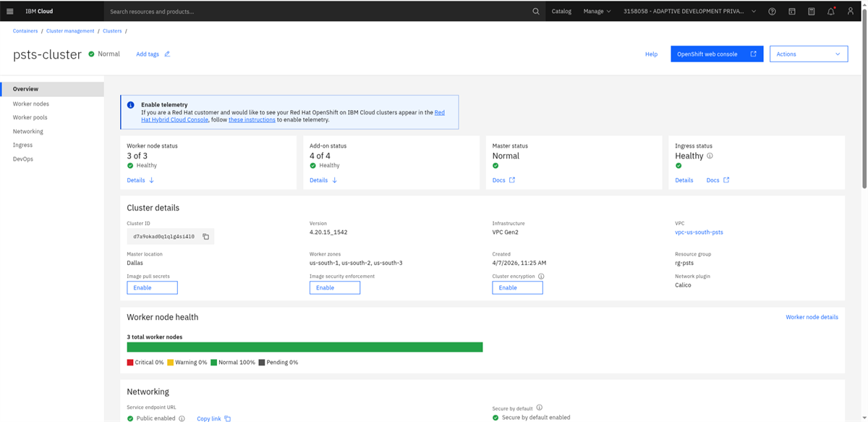
Task: Click the info icon beside Public enabled
Action: click(182, 418)
